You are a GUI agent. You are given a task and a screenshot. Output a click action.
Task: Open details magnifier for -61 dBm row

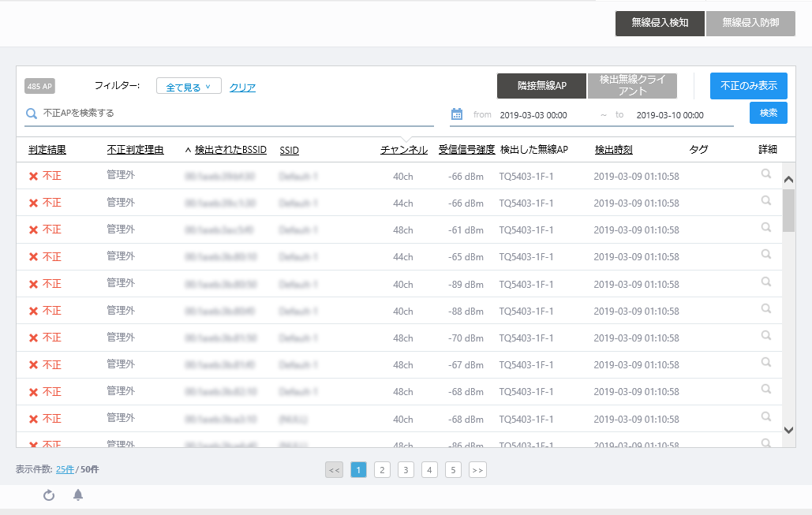tap(765, 228)
